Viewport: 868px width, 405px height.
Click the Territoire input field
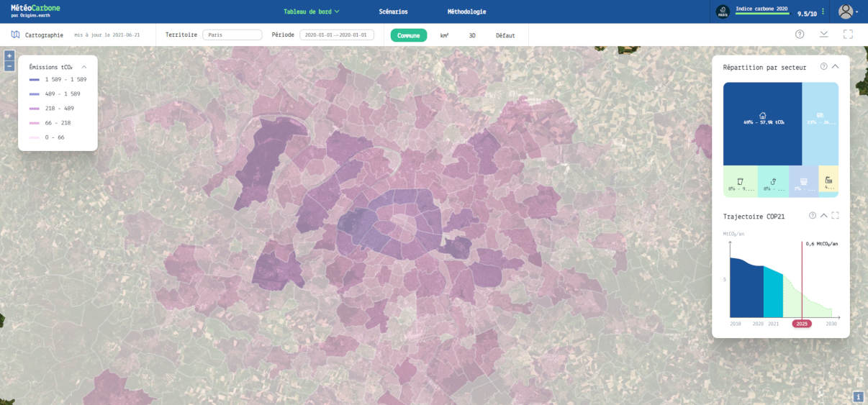(x=232, y=35)
